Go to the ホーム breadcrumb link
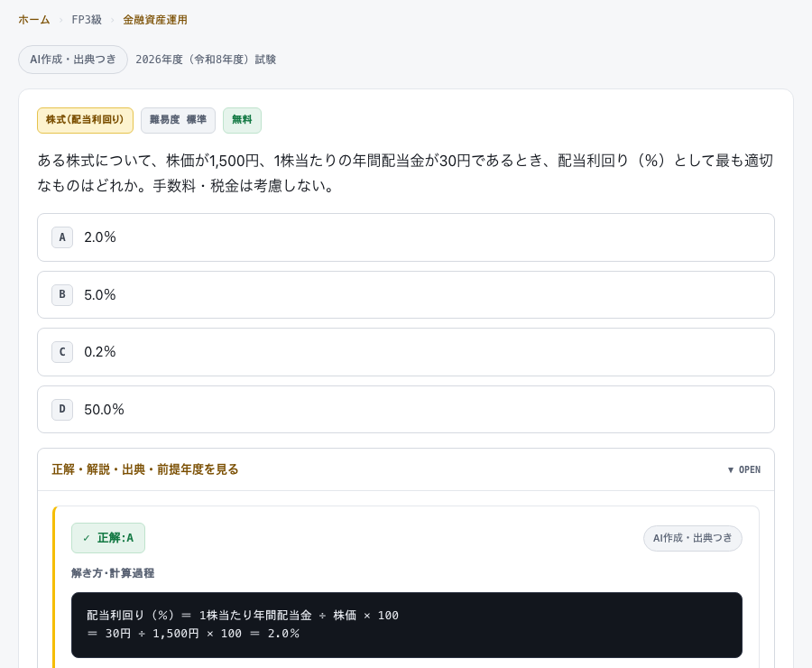This screenshot has width=812, height=668. pyautogui.click(x=34, y=20)
